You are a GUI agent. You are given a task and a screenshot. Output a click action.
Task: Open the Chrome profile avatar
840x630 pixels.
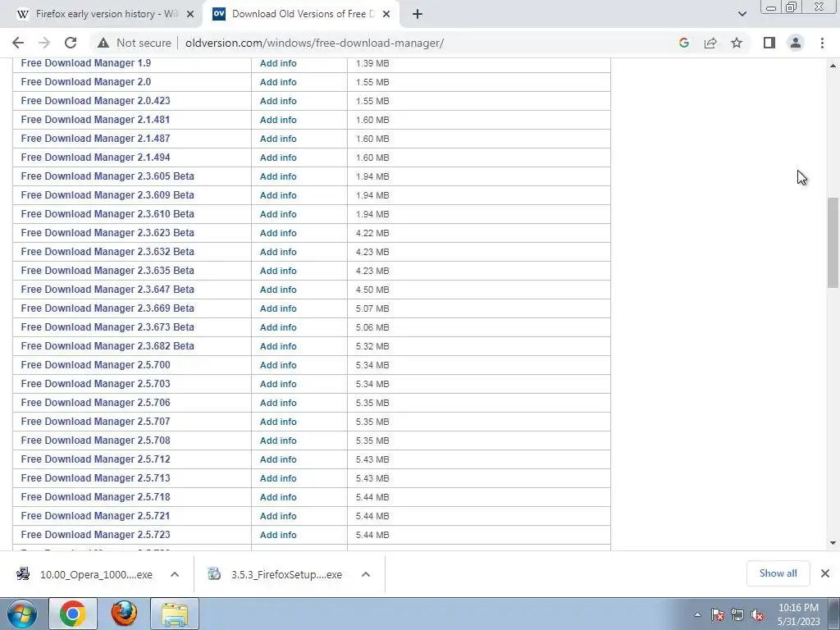coord(796,43)
